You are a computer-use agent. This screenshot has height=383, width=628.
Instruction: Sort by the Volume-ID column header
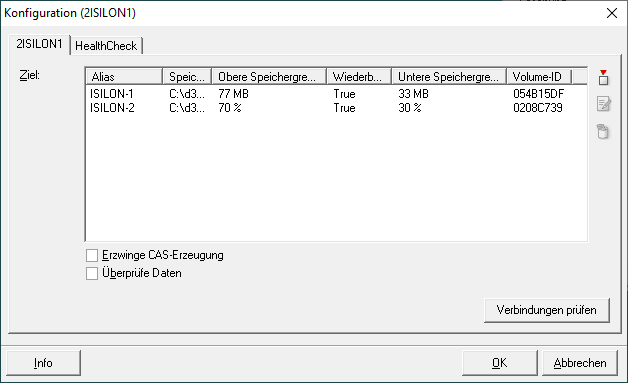(539, 77)
